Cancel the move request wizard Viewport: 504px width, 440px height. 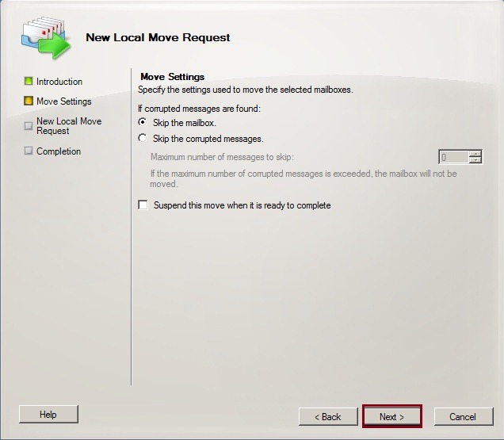[462, 416]
